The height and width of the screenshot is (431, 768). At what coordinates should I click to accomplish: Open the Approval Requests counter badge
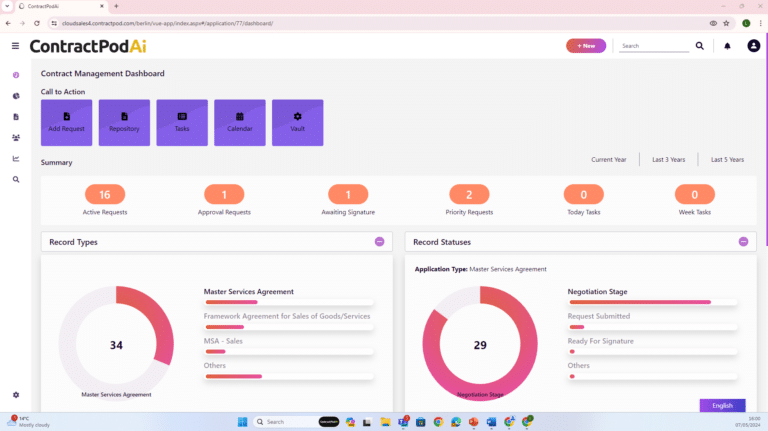pos(224,194)
